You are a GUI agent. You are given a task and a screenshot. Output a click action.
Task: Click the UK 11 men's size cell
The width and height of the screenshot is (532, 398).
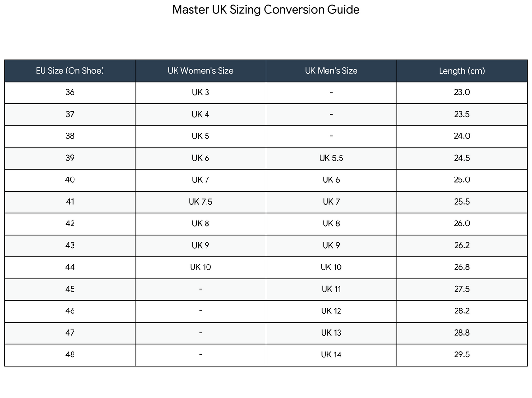pyautogui.click(x=331, y=289)
